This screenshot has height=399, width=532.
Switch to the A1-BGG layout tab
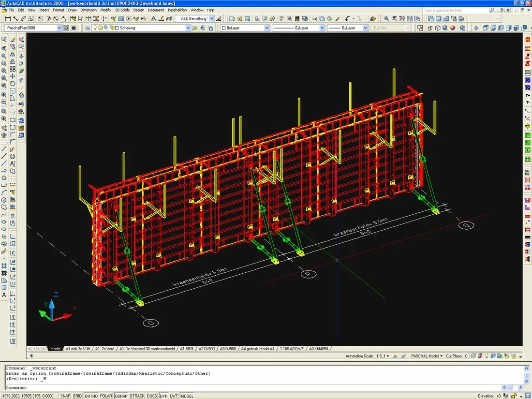pyautogui.click(x=186, y=349)
